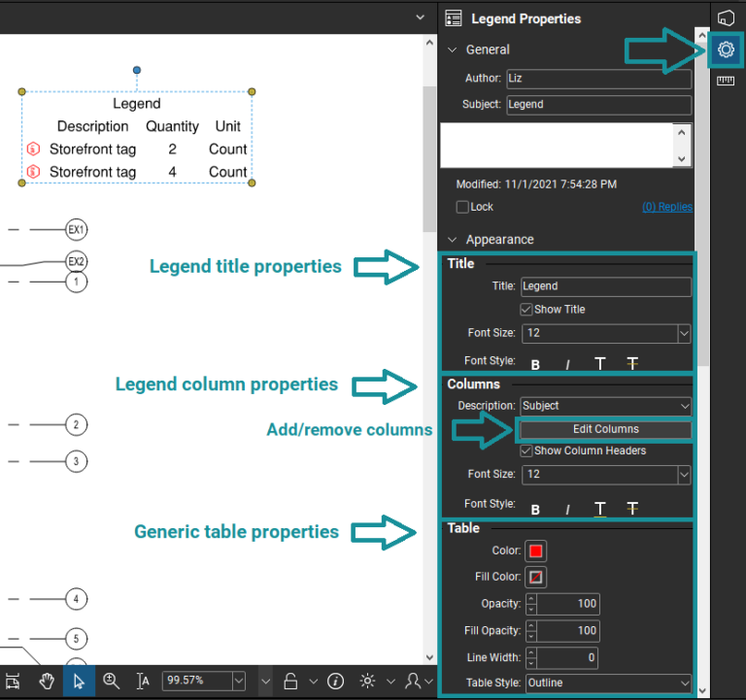Select the Pan hand tool
Viewport: 746px width, 700px height.
click(47, 682)
